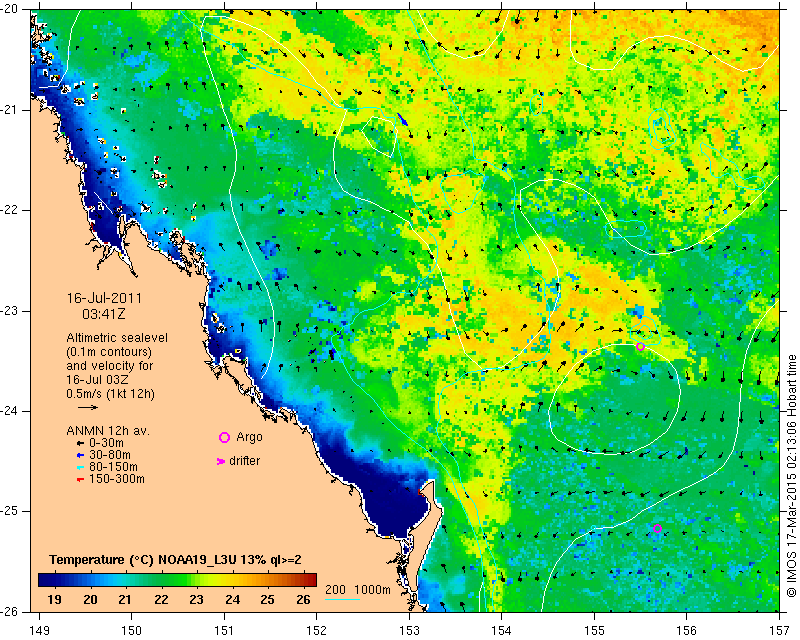Click the '80-150m' depth label
This screenshot has width=800, height=640.
tap(113, 467)
